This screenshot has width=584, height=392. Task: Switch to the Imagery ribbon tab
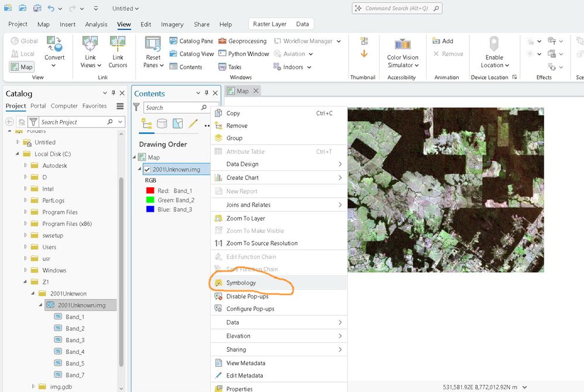coord(172,24)
